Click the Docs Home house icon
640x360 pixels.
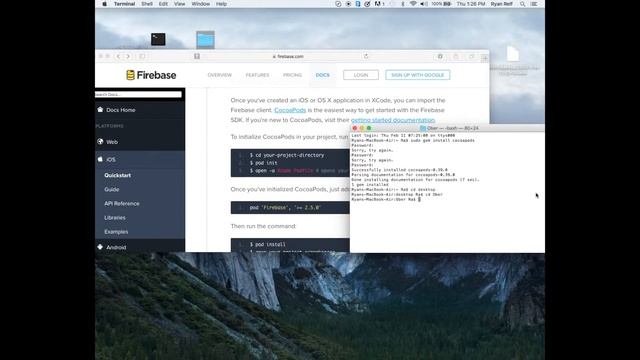(x=100, y=109)
